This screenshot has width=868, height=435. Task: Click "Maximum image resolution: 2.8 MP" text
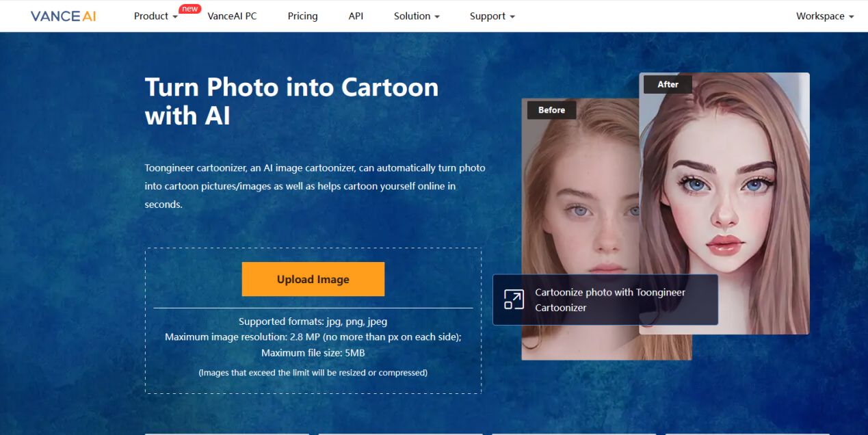coord(242,337)
